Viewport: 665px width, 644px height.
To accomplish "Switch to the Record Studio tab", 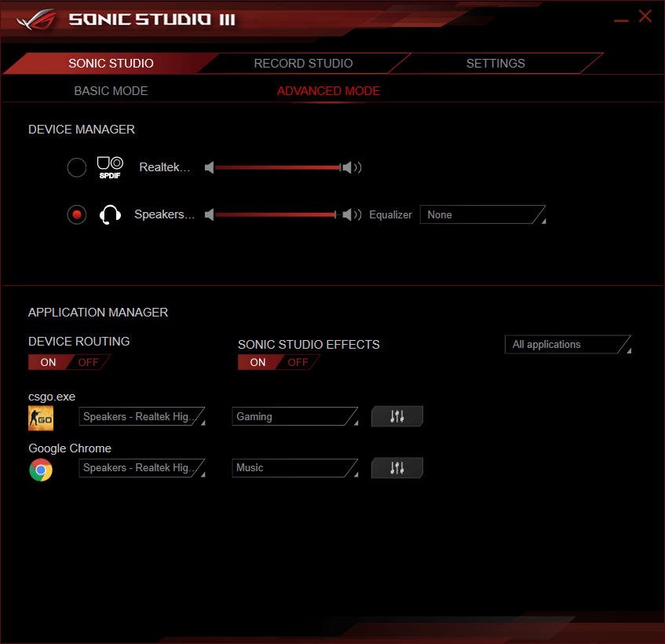I will 303,63.
